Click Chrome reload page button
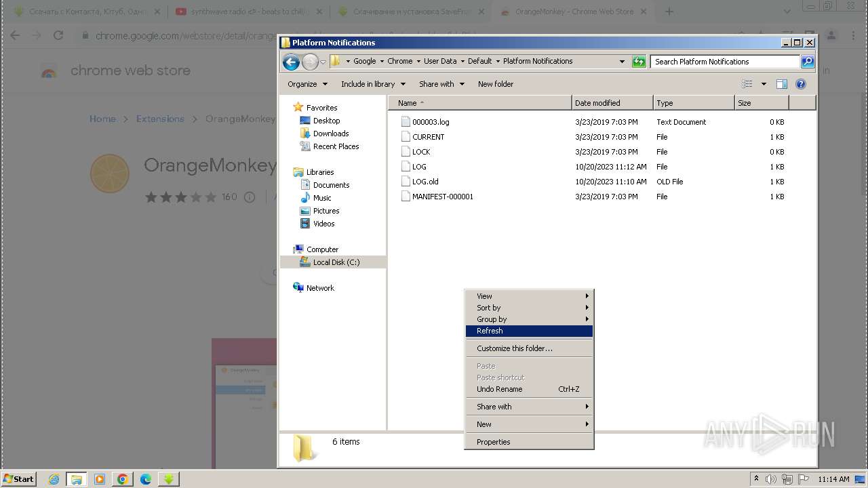 click(x=58, y=35)
